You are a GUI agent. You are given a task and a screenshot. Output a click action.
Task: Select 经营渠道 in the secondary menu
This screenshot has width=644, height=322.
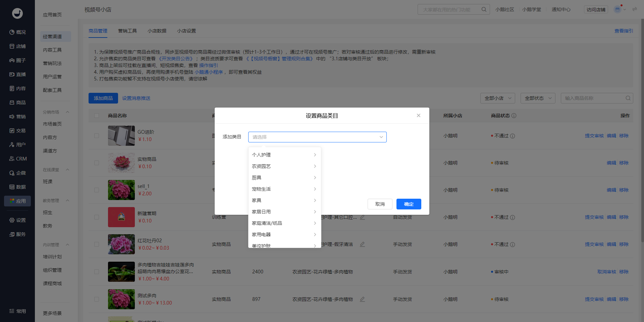click(x=56, y=37)
